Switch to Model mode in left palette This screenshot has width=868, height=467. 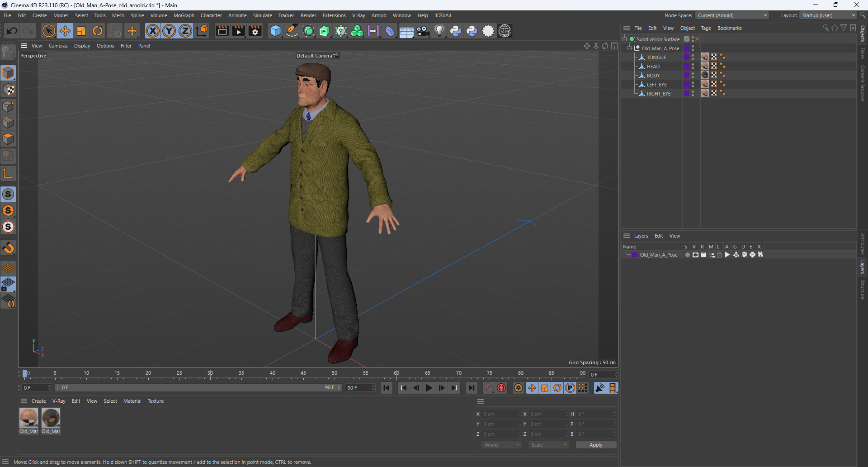click(8, 73)
